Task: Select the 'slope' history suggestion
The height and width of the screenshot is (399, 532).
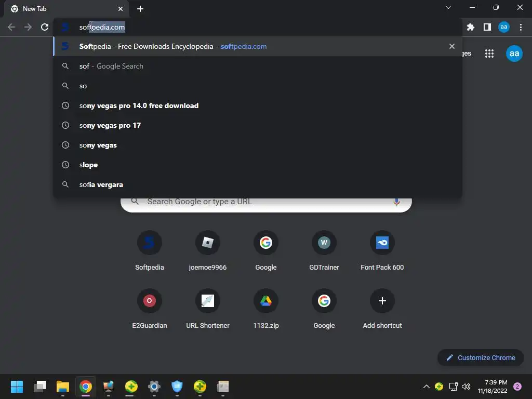Action: pyautogui.click(x=258, y=165)
